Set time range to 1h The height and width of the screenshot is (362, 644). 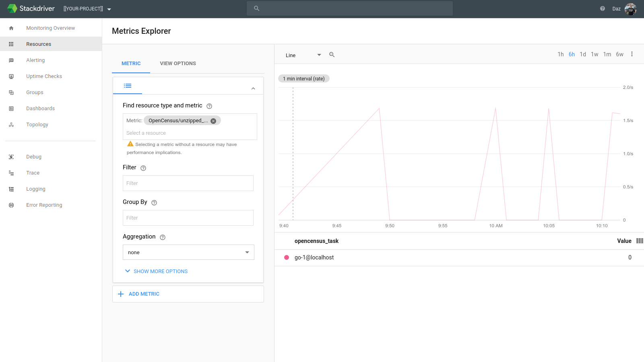561,54
